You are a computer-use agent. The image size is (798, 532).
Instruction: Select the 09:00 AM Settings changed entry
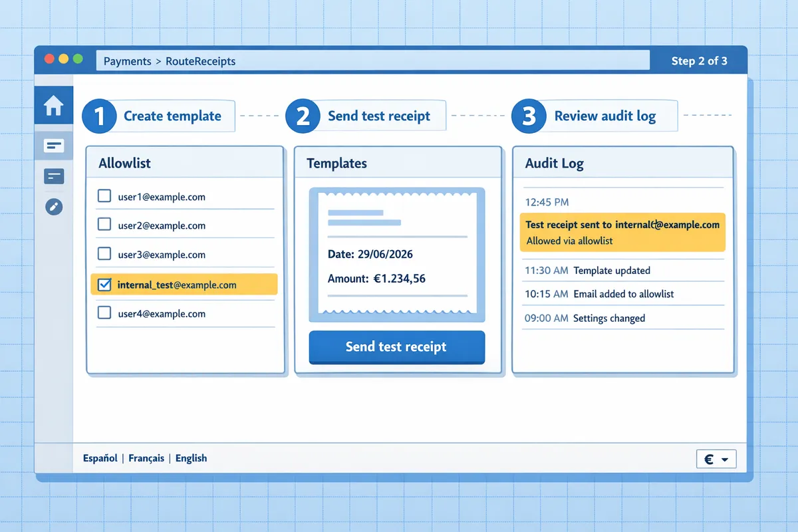coord(622,318)
